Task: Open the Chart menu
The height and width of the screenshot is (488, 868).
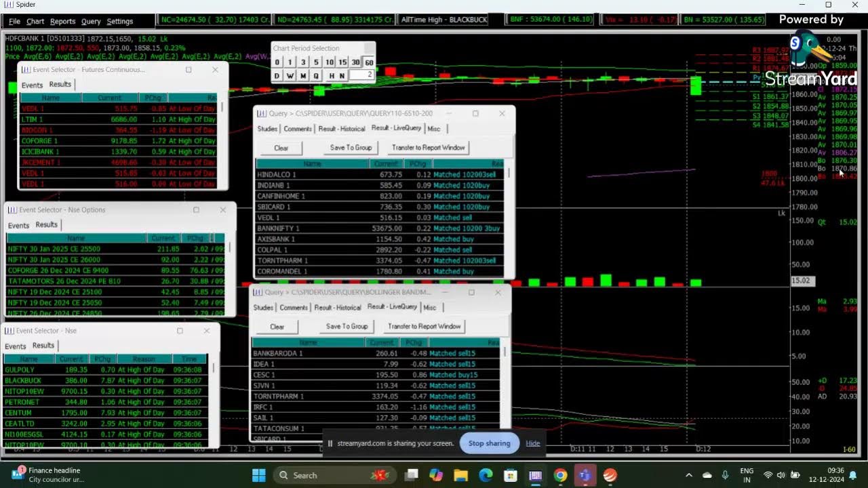Action: coord(35,21)
